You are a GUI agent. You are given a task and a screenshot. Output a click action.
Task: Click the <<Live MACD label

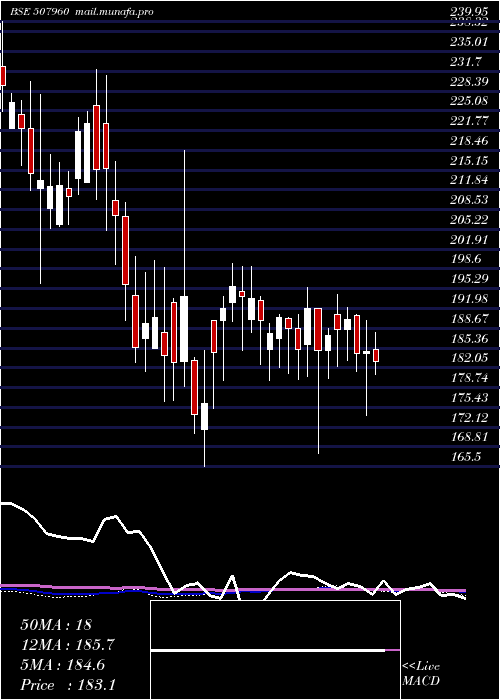(x=421, y=674)
